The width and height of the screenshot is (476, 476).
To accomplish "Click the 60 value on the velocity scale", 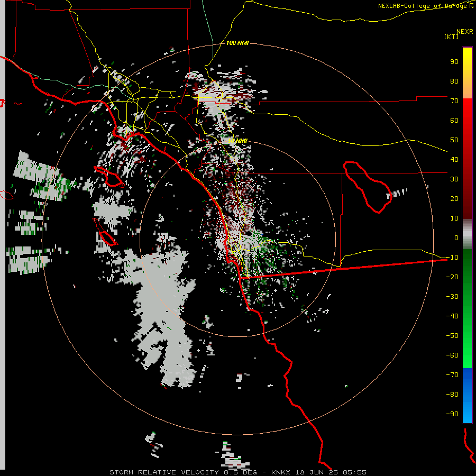I will 454,120.
